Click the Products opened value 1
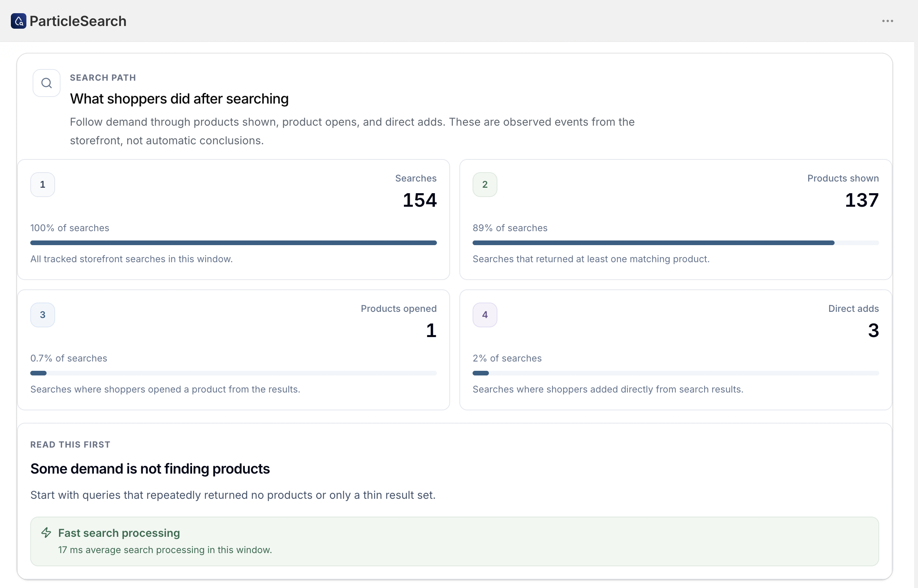Screen dimensions: 918x588 (x=431, y=330)
